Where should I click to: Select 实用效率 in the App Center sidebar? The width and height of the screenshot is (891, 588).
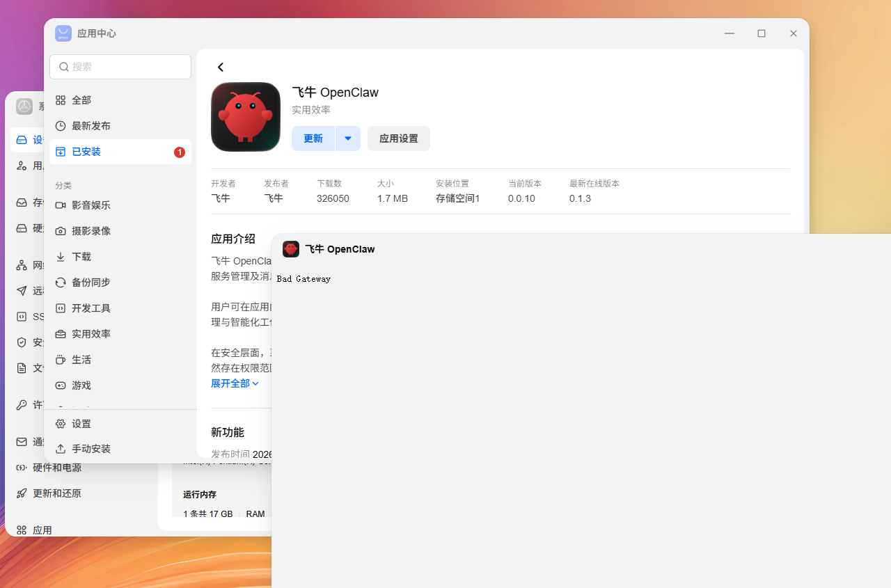[x=120, y=334]
